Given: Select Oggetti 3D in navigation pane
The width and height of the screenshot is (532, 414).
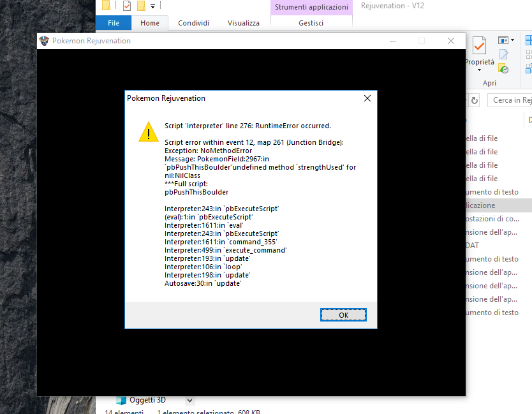Looking at the screenshot, I should (147, 400).
